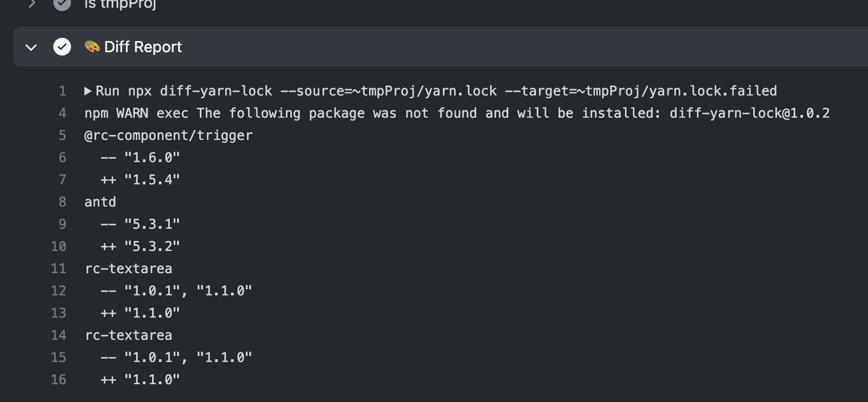Select log line number 16
Viewport: 868px width, 402px height.
pyautogui.click(x=59, y=380)
